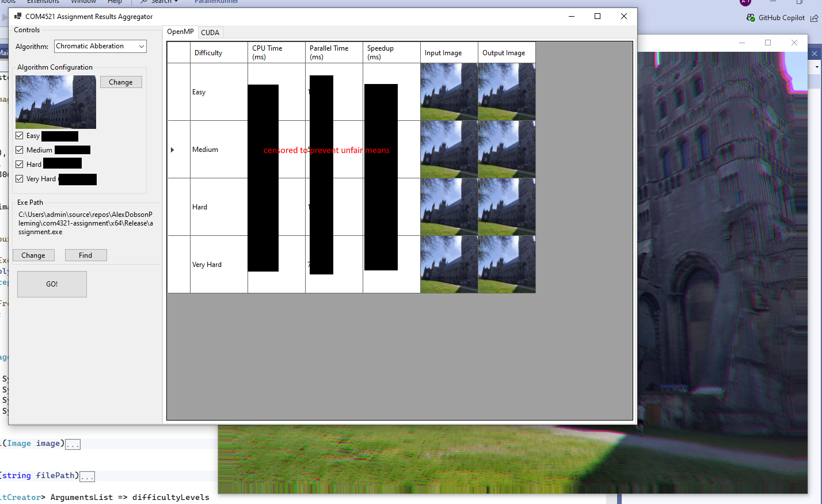This screenshot has width=822, height=504.
Task: Click Change button next to config image
Action: click(x=121, y=82)
